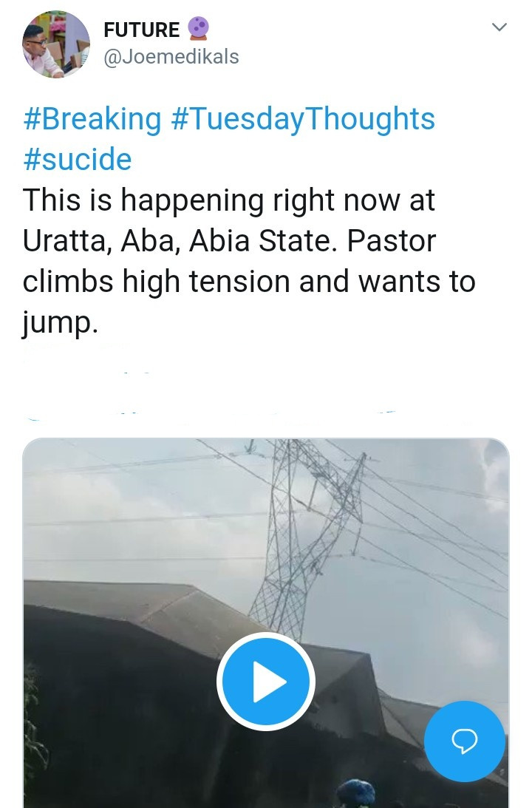
Task: Click the white play triangle in the blue circle
Action: [269, 682]
